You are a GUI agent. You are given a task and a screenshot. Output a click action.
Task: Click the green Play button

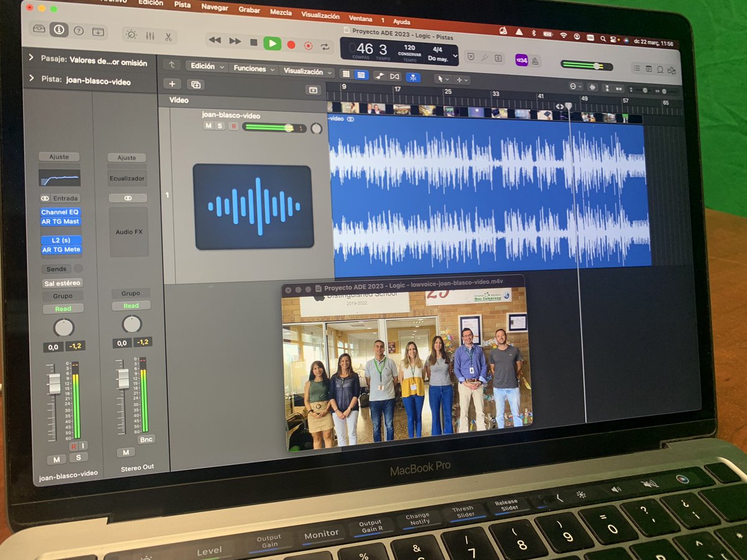click(272, 43)
